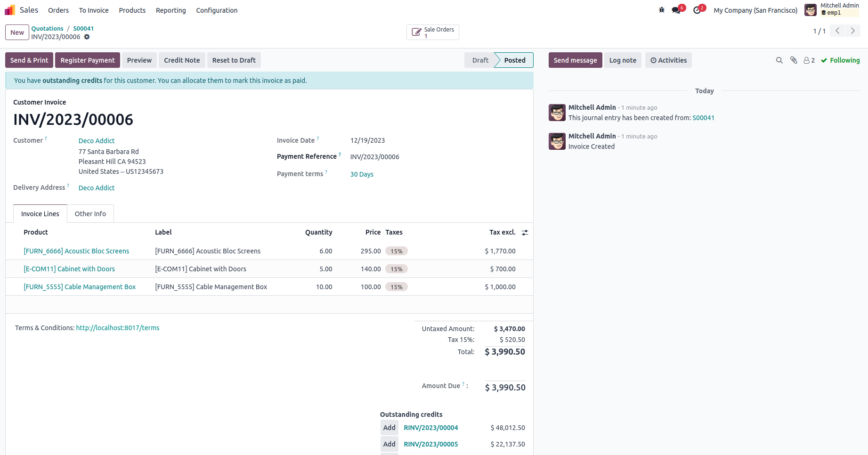
Task: Search messages with magnifier icon
Action: (x=779, y=60)
